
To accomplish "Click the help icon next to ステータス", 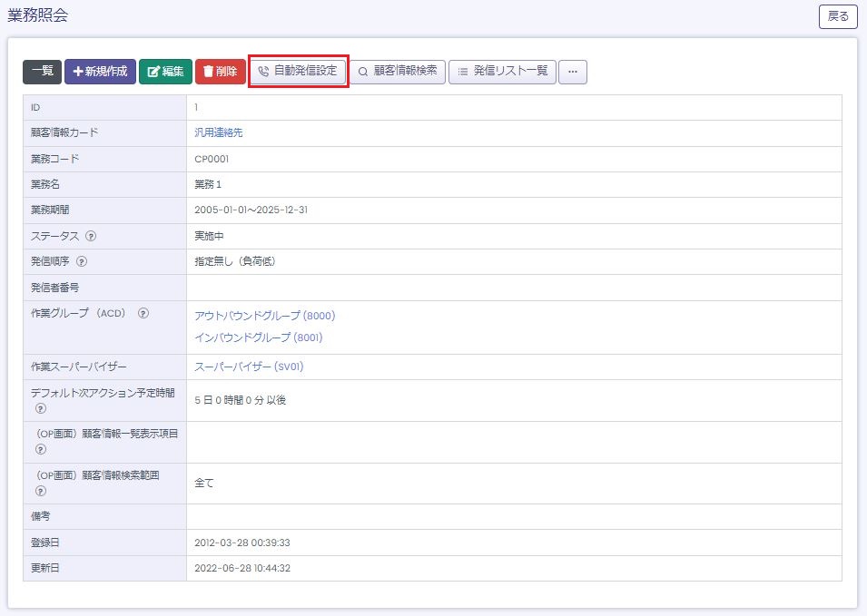I will click(91, 236).
